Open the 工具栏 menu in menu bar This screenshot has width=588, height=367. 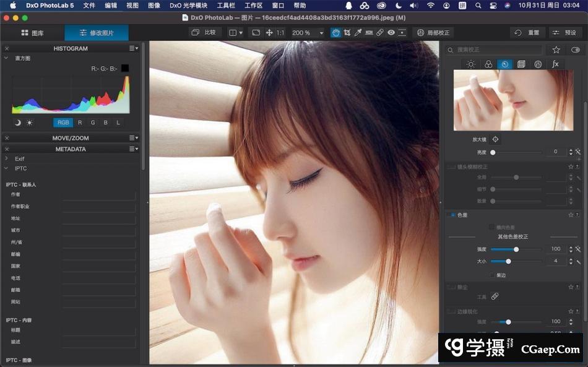click(226, 6)
